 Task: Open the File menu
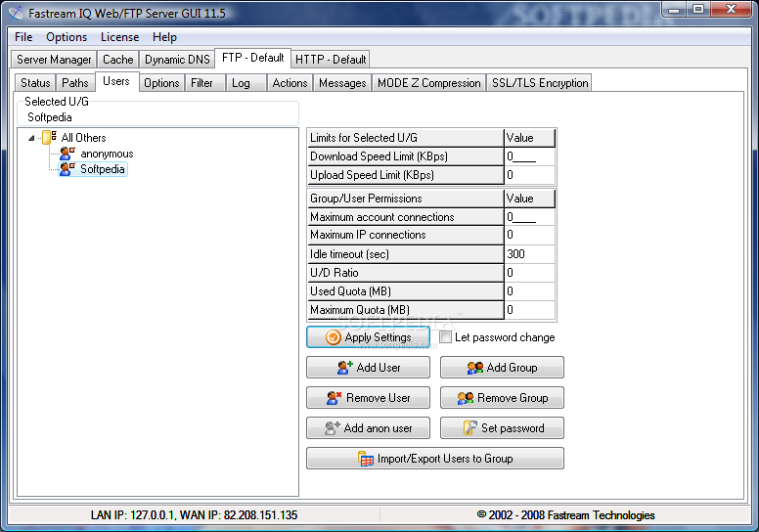click(23, 37)
